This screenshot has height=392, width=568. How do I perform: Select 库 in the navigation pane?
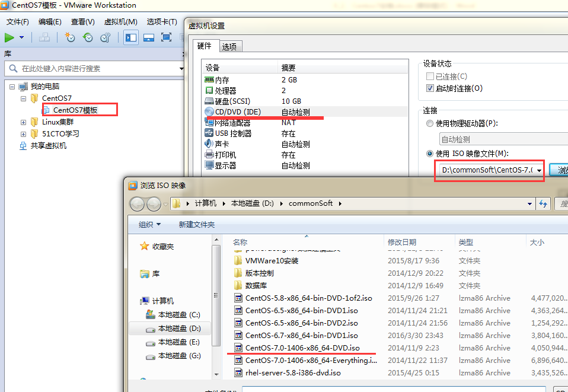(x=150, y=274)
